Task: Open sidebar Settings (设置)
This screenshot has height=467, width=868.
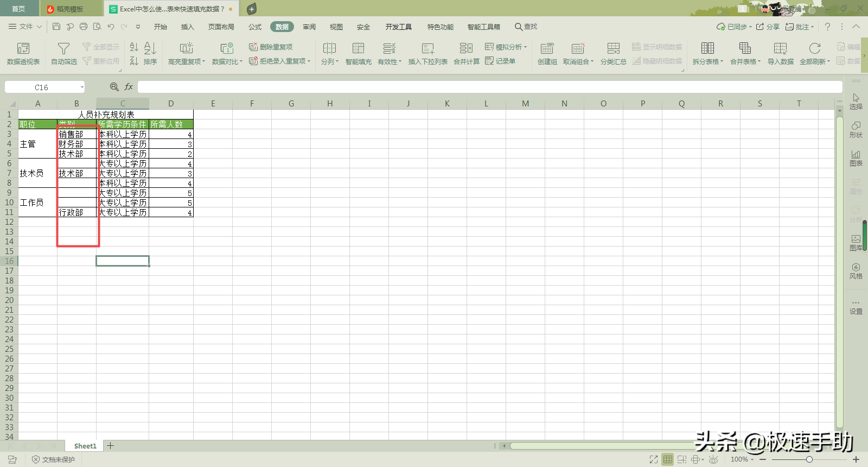Action: [856, 307]
